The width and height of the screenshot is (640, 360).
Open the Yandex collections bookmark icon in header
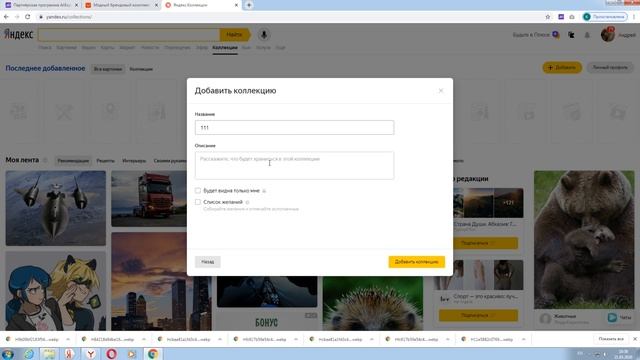coord(571,35)
